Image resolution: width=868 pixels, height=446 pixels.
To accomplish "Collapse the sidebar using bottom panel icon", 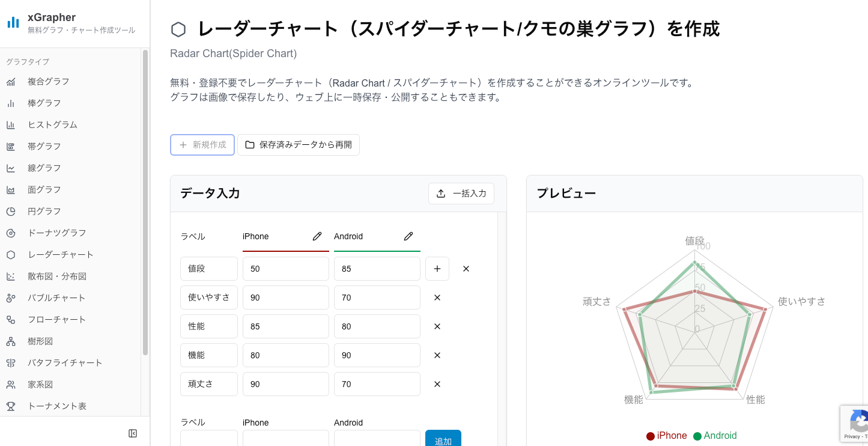I will pos(132,433).
